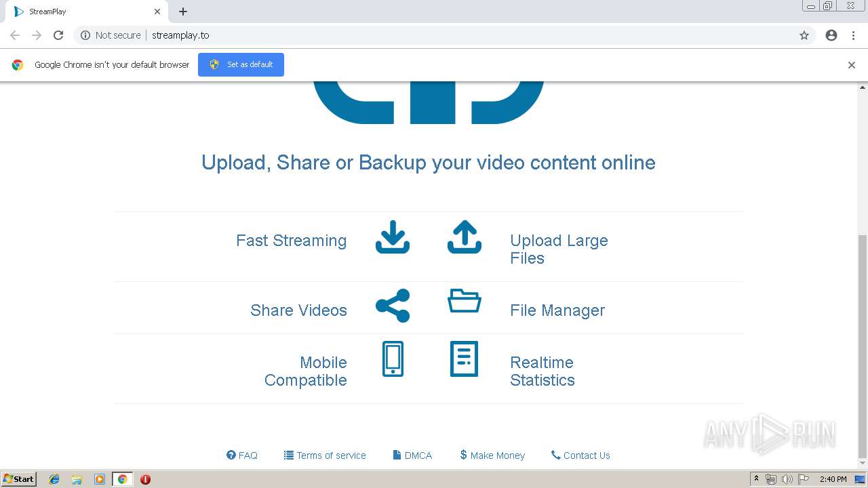868x488 pixels.
Task: Click the network tray icon
Action: tap(771, 479)
